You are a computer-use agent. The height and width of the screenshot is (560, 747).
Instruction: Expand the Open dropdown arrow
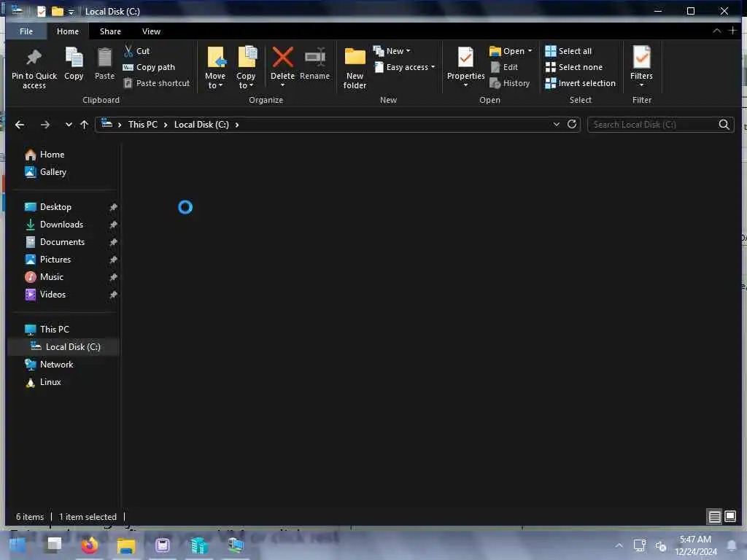point(530,50)
